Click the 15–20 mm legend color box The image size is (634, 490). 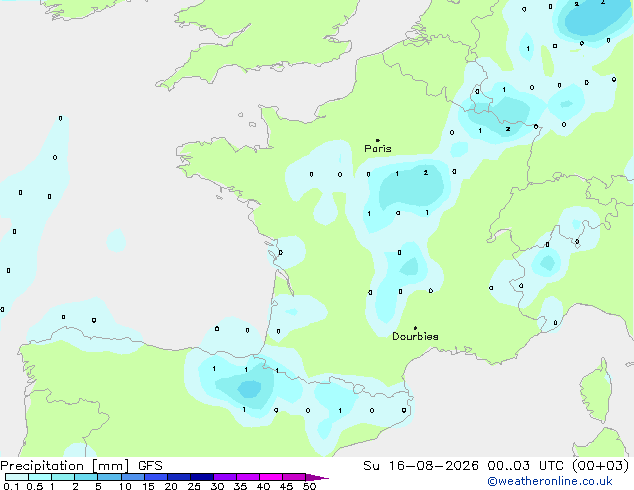click(156, 477)
